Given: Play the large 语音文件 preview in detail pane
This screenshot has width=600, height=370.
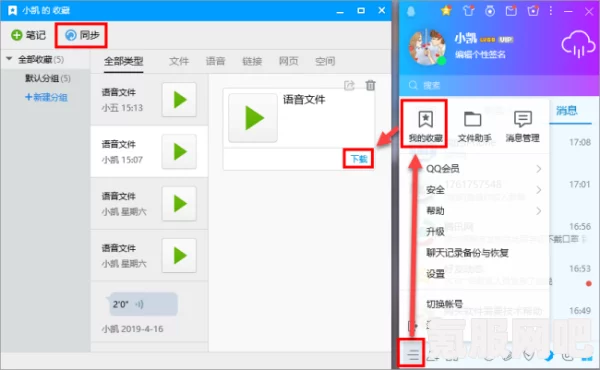Looking at the screenshot, I should 253,118.
